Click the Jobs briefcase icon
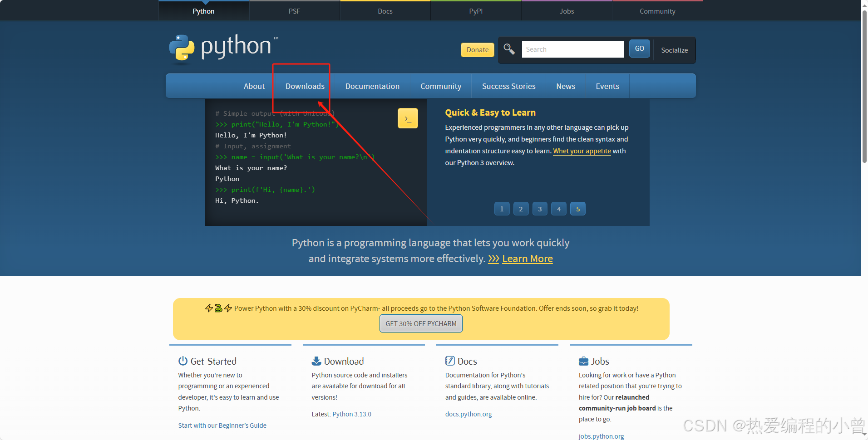Screen dimensions: 868x440 point(584,361)
